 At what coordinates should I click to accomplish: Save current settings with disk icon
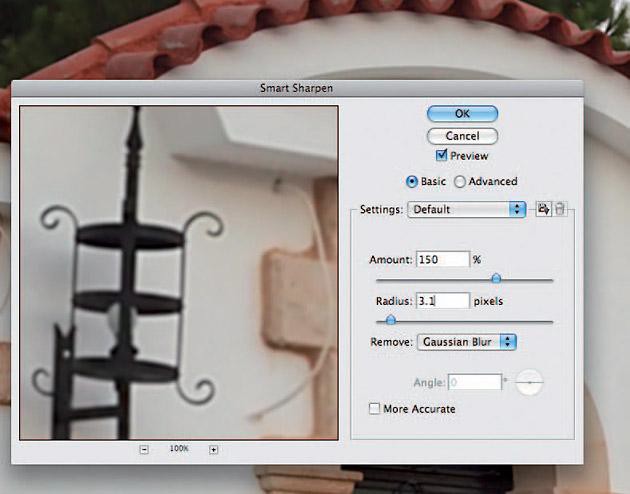point(543,209)
